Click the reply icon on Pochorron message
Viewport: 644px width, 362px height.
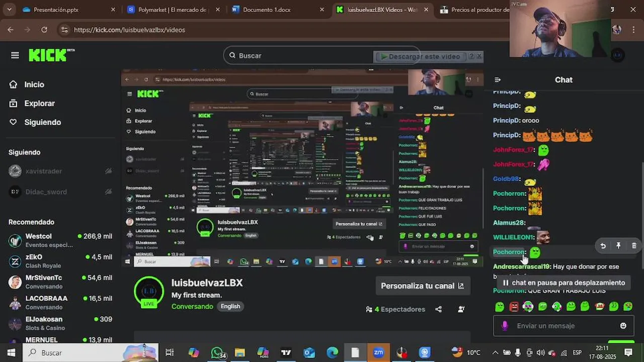[x=603, y=246]
